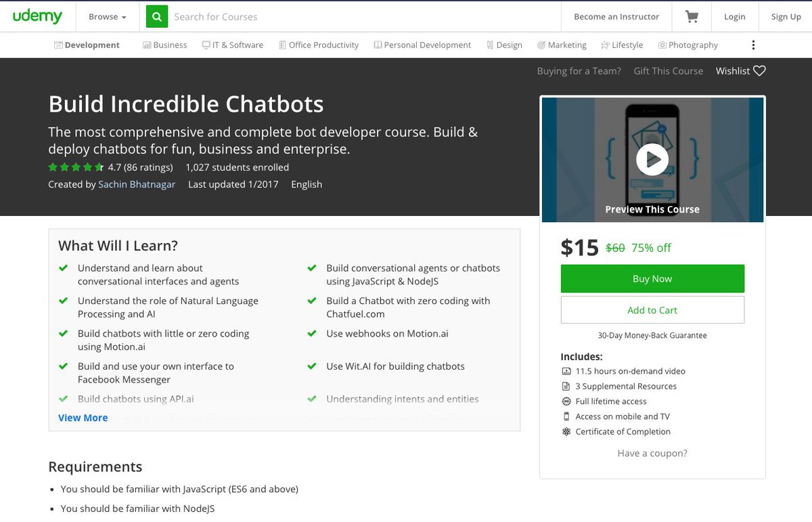Select the IT & Software label
Viewport: 812px width, 522px height.
pos(238,45)
